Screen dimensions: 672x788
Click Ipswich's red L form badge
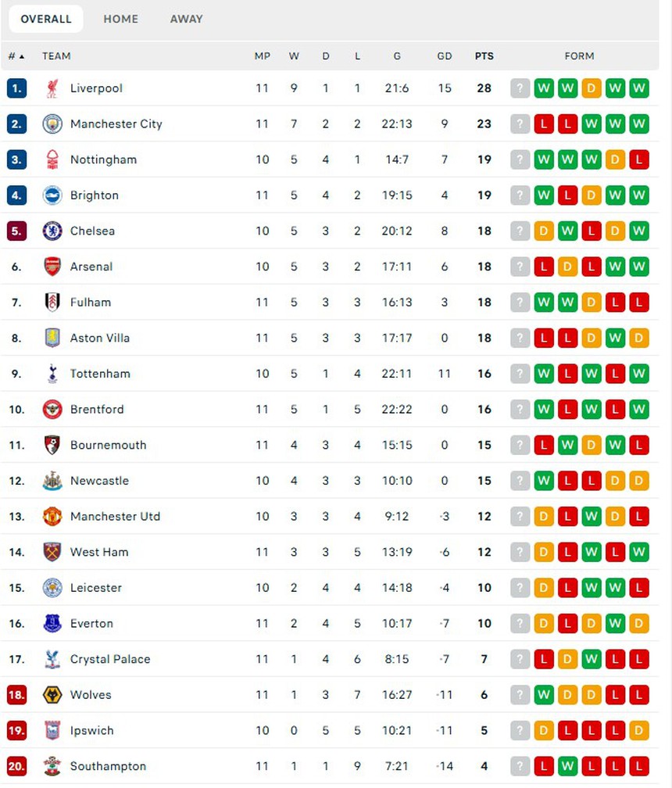[x=568, y=730]
